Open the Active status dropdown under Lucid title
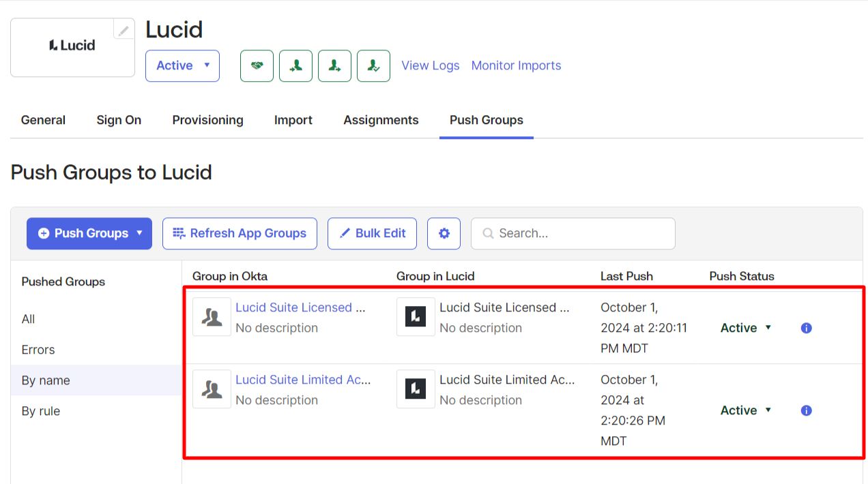This screenshot has height=484, width=868. 182,65
